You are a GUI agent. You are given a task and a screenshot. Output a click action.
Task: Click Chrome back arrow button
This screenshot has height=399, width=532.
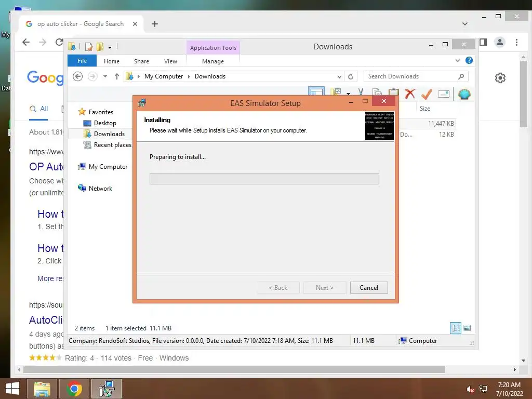point(26,42)
